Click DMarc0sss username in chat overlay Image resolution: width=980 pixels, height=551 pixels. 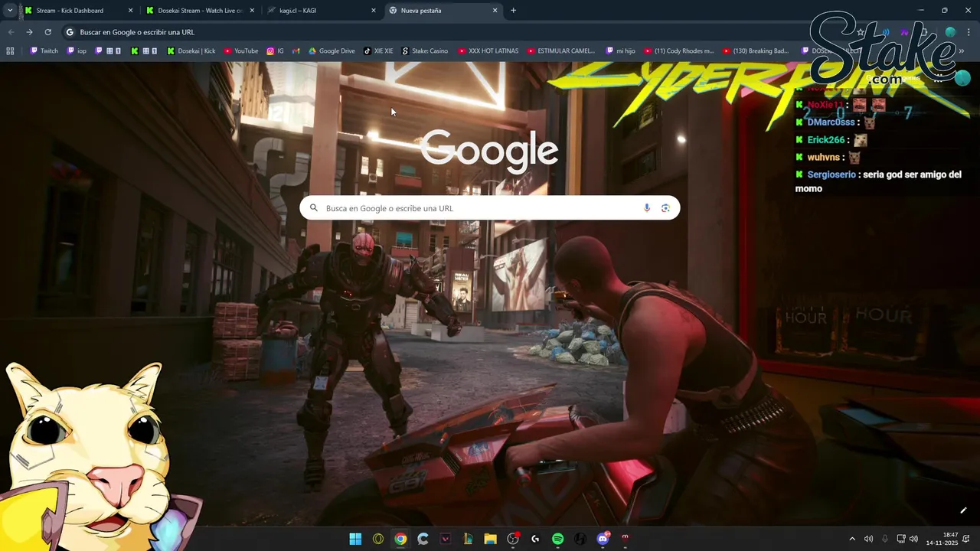point(831,122)
